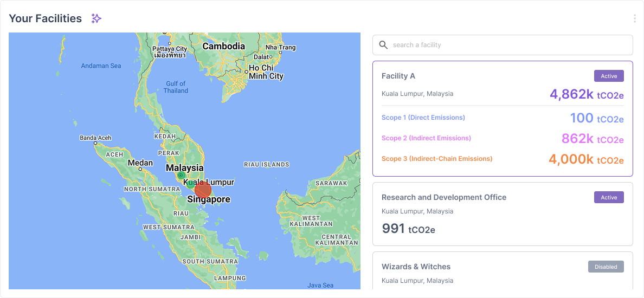
Task: Open Scope 2 (Indirect Emissions)
Action: (x=426, y=138)
